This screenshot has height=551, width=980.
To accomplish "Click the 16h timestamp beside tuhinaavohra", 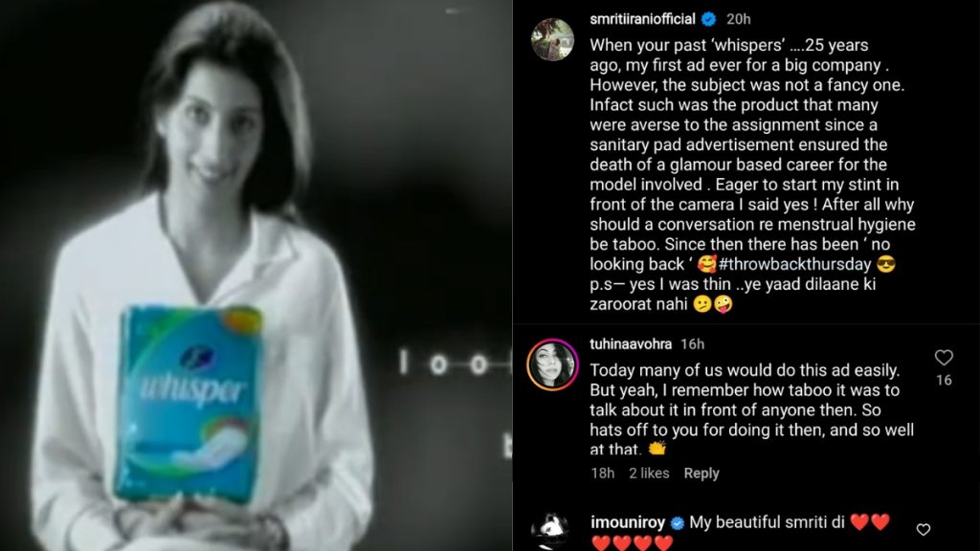I will click(x=693, y=344).
